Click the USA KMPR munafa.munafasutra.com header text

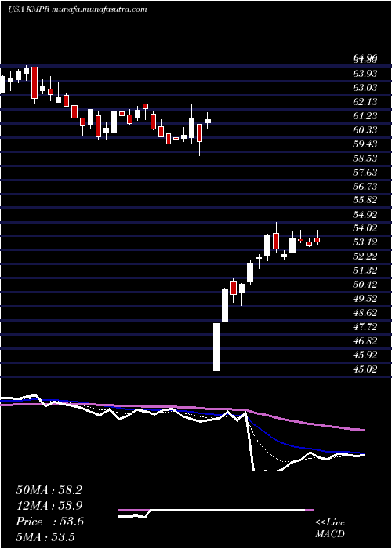(x=78, y=9)
